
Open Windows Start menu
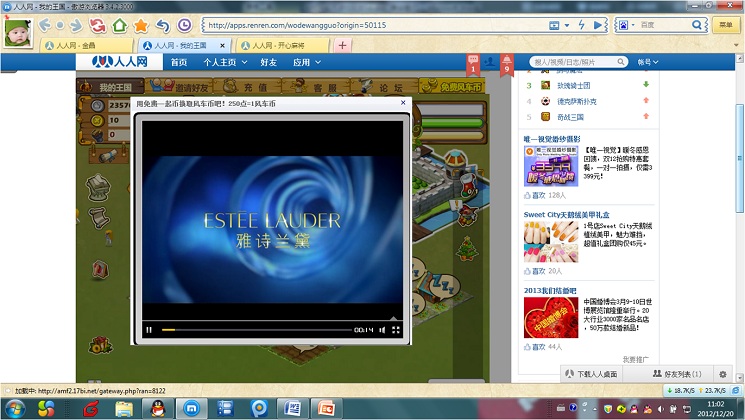(14, 409)
